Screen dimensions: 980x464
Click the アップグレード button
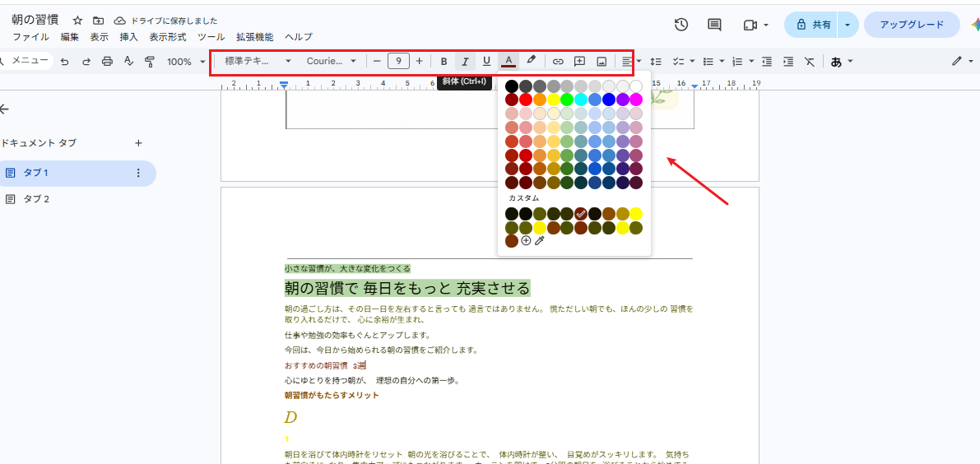911,25
